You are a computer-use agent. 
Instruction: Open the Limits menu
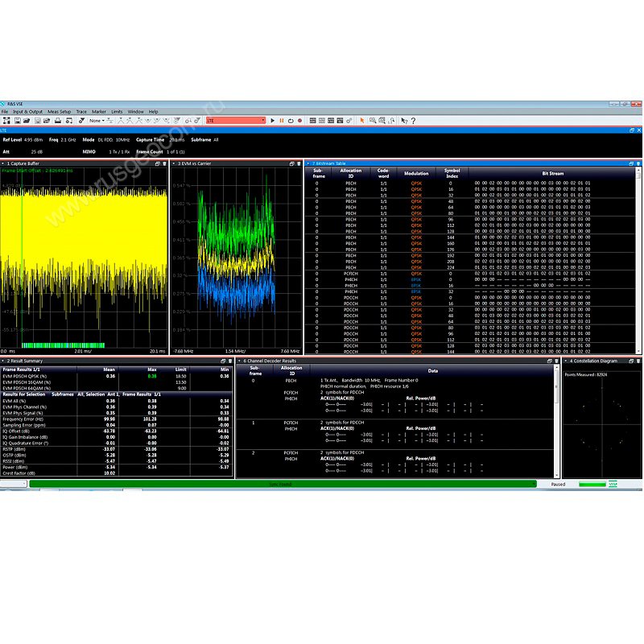tap(117, 112)
